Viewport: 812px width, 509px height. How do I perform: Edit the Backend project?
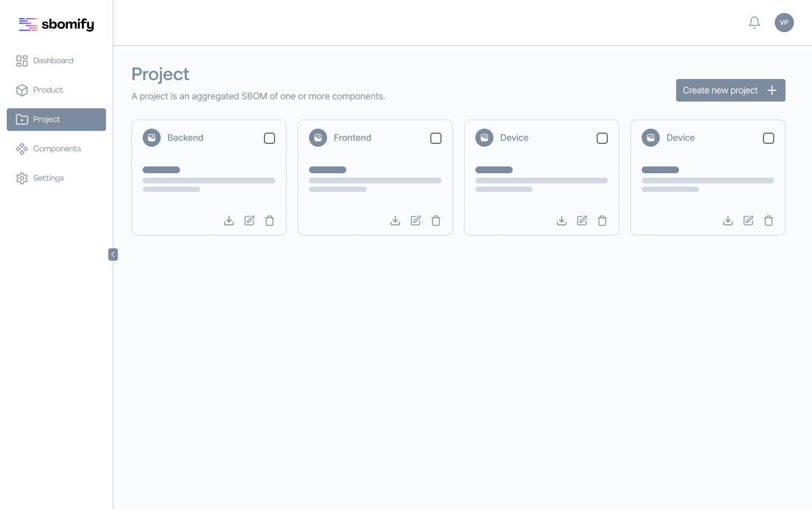click(x=249, y=221)
